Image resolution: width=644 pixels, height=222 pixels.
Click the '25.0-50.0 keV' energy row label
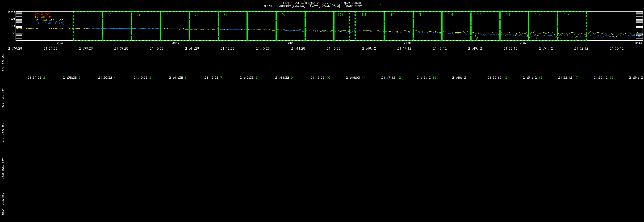[x=3, y=168]
